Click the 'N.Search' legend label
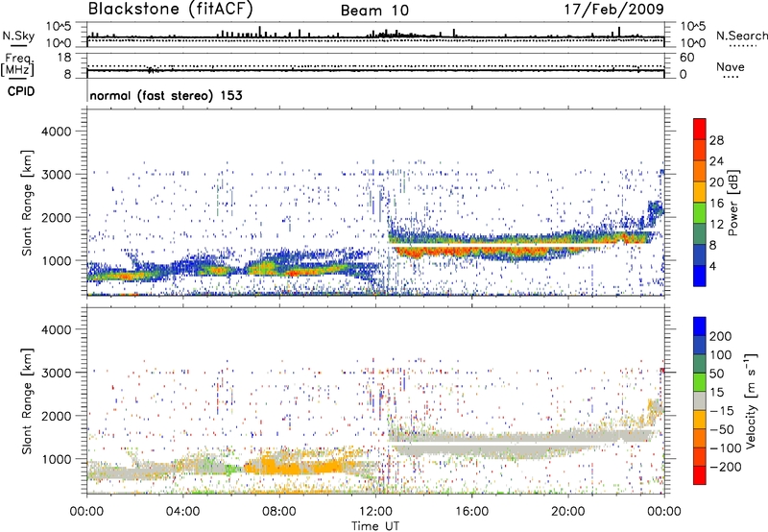The width and height of the screenshot is (768, 532). pyautogui.click(x=741, y=36)
